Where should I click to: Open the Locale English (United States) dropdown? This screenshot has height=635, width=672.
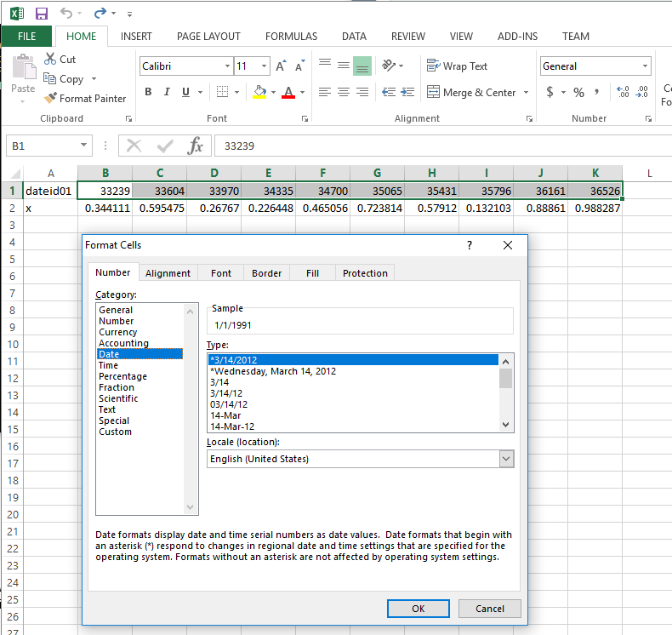(x=506, y=459)
